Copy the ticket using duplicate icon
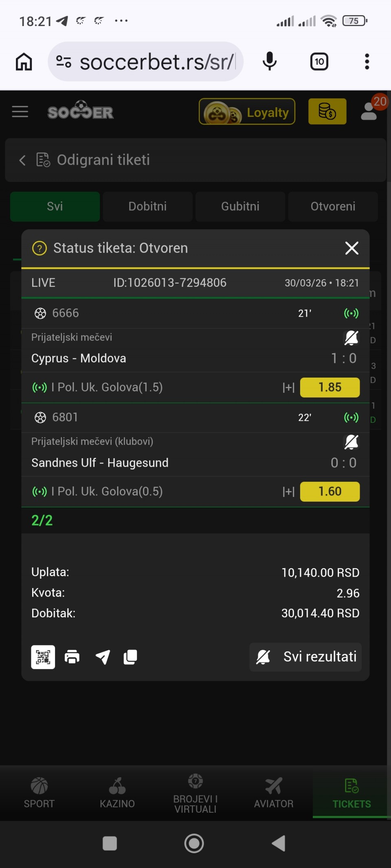Image resolution: width=391 pixels, height=868 pixels. [x=130, y=657]
